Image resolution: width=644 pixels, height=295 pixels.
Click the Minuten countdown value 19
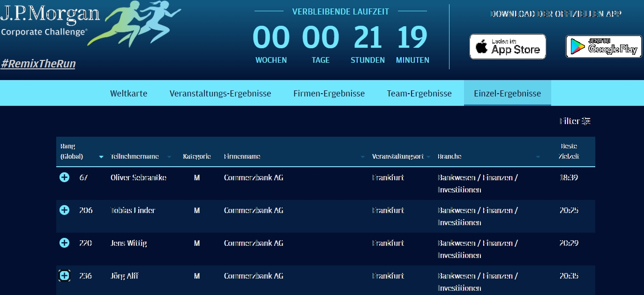pyautogui.click(x=412, y=37)
